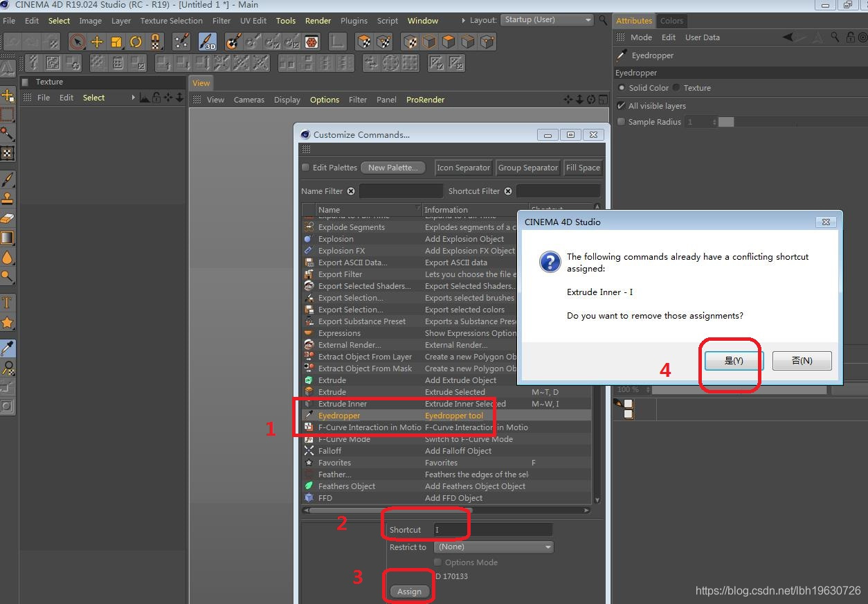Click the Name Filter input field
Screen dimensions: 868x604
pos(401,191)
